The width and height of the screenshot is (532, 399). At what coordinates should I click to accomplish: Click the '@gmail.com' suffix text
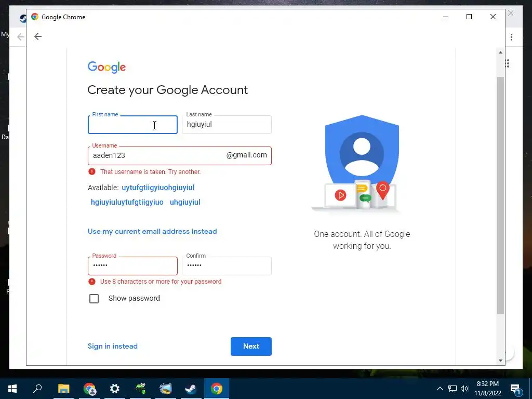[x=247, y=155]
